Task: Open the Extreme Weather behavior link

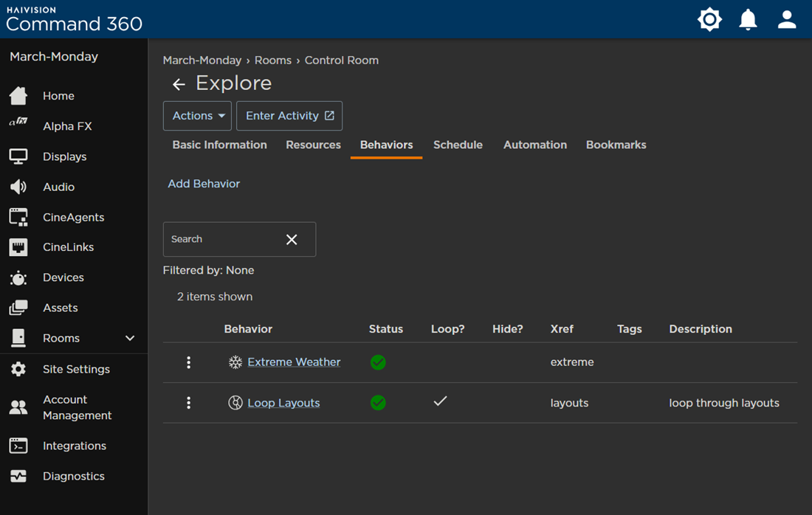Action: pos(294,362)
